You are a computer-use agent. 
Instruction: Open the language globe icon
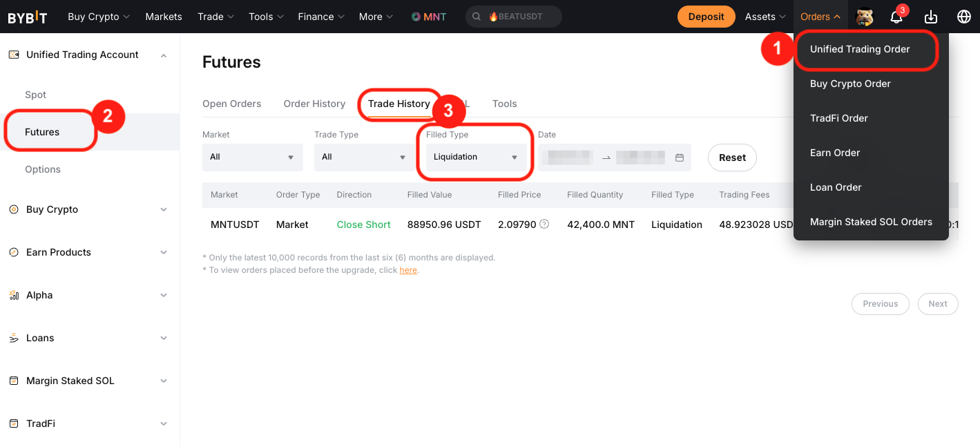pos(964,17)
